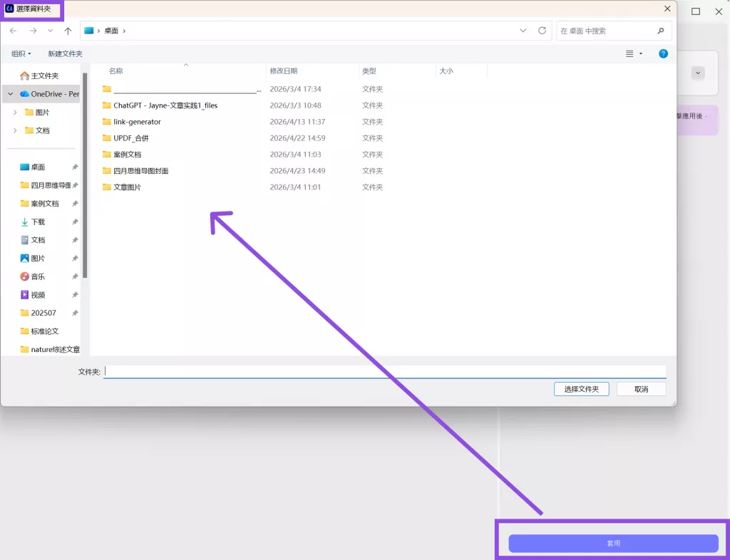This screenshot has width=730, height=560.
Task: Select the UPDF_合併 folder
Action: tap(125, 138)
